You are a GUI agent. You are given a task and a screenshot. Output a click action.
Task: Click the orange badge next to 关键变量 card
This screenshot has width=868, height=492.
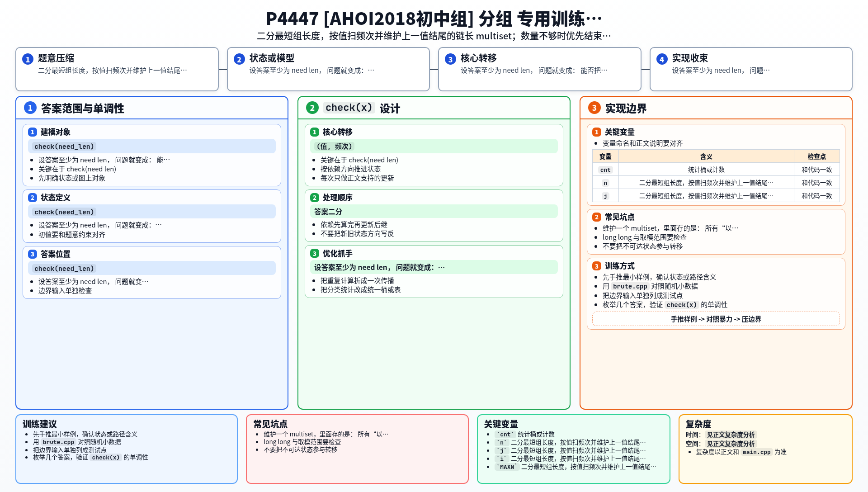click(x=597, y=132)
